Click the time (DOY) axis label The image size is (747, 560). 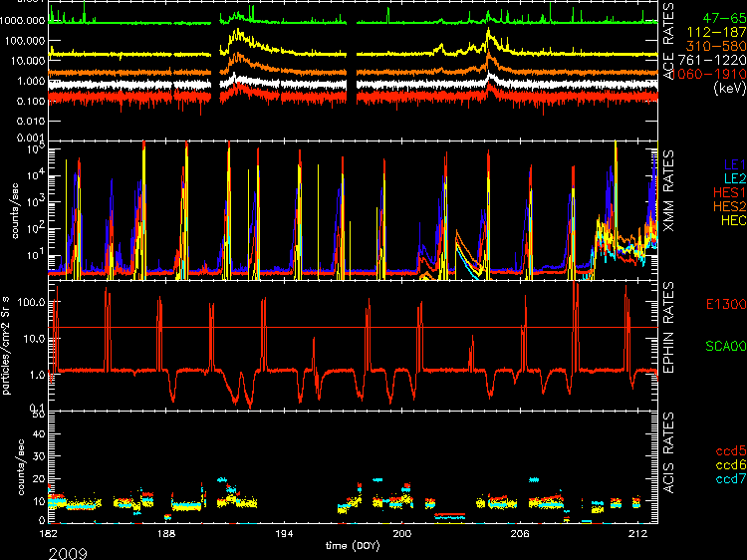[x=355, y=546]
